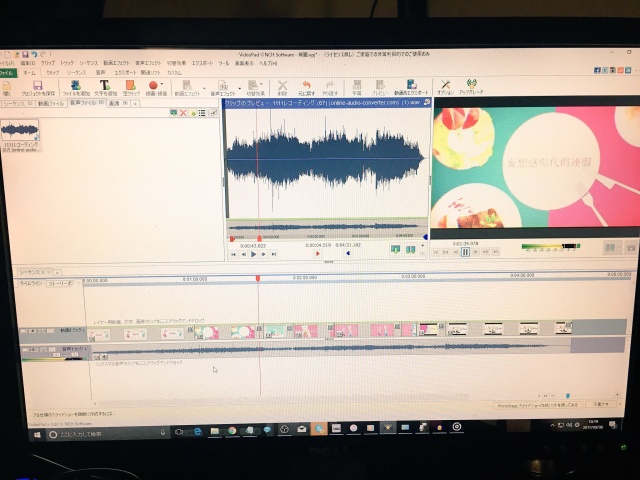This screenshot has height=480, width=640.
Task: Click the save icon in quick access bar
Action: pos(25,54)
